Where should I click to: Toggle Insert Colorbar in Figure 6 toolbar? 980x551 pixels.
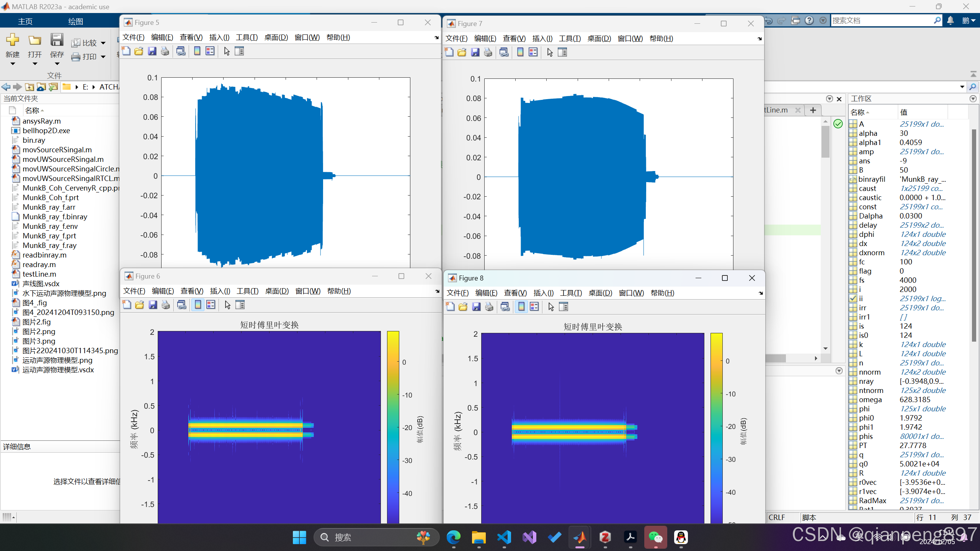click(198, 305)
